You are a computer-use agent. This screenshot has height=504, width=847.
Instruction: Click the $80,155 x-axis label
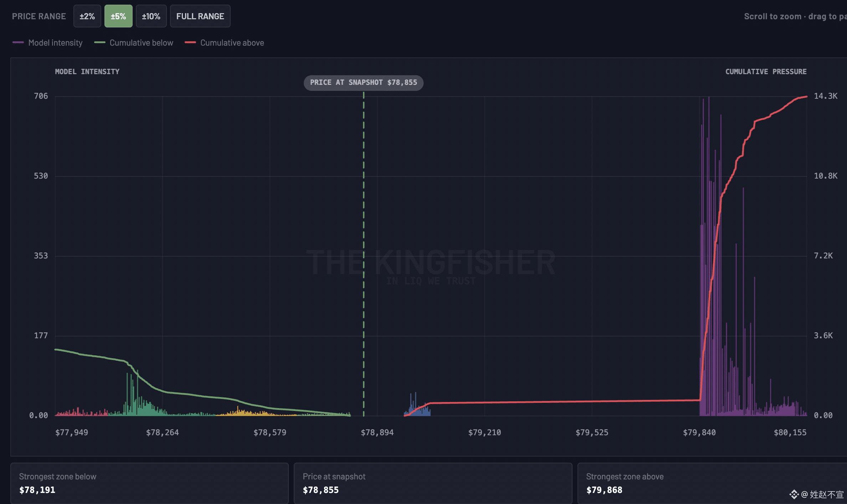(790, 432)
